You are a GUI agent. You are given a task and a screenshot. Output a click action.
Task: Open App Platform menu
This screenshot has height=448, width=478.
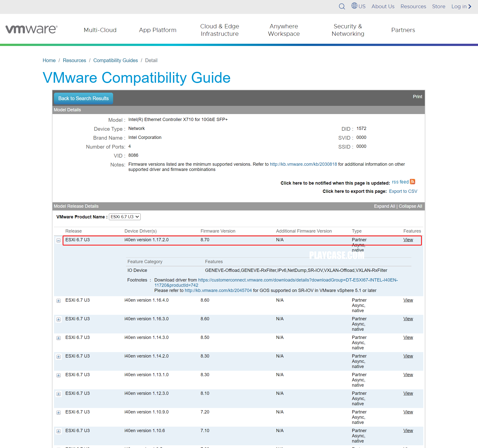(x=158, y=30)
